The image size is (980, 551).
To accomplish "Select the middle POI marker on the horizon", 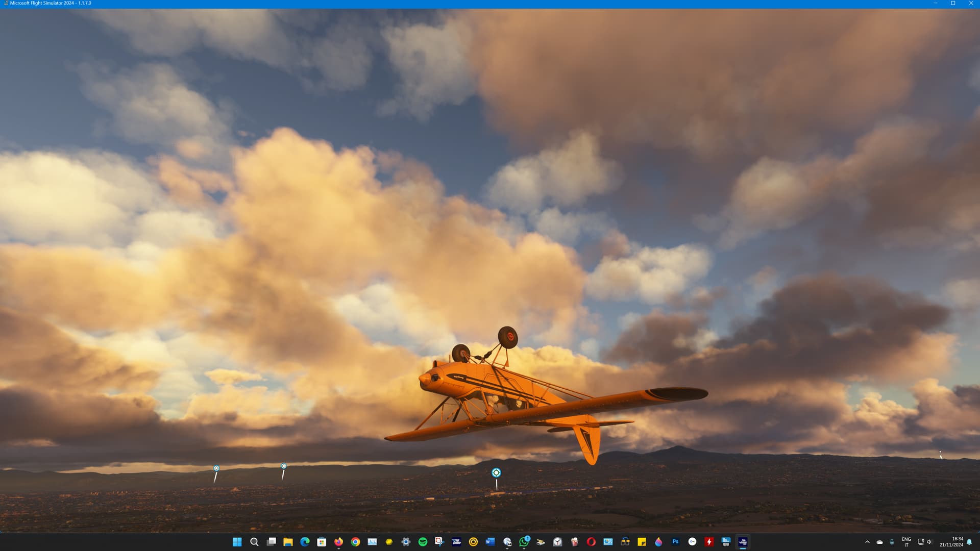I will (x=284, y=466).
